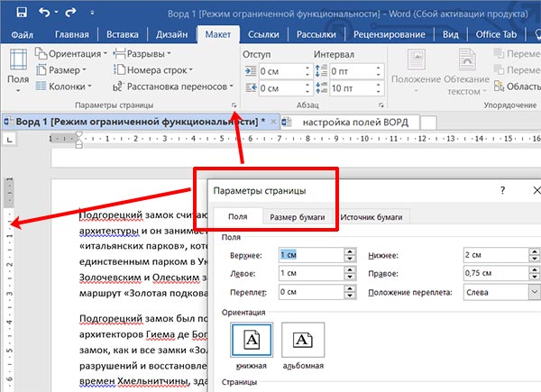Switch to the Главная tab
The image size is (541, 392).
click(x=72, y=34)
